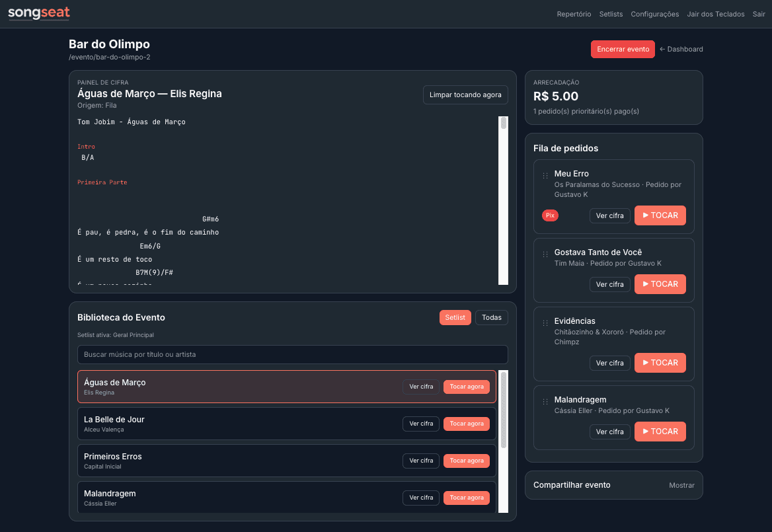Expand Compartilhar evento with Mostrar
This screenshot has height=532, width=772.
[x=681, y=485]
